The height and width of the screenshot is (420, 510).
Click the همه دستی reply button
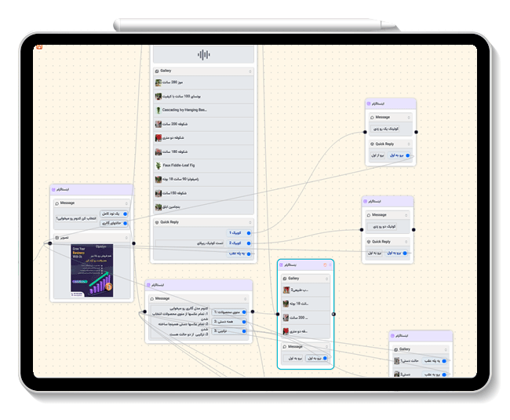(235, 321)
